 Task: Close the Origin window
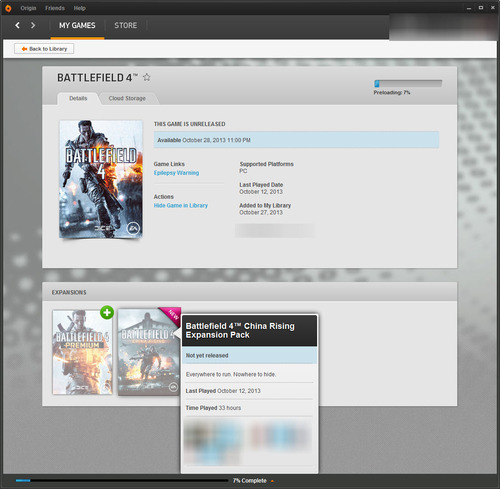(493, 8)
